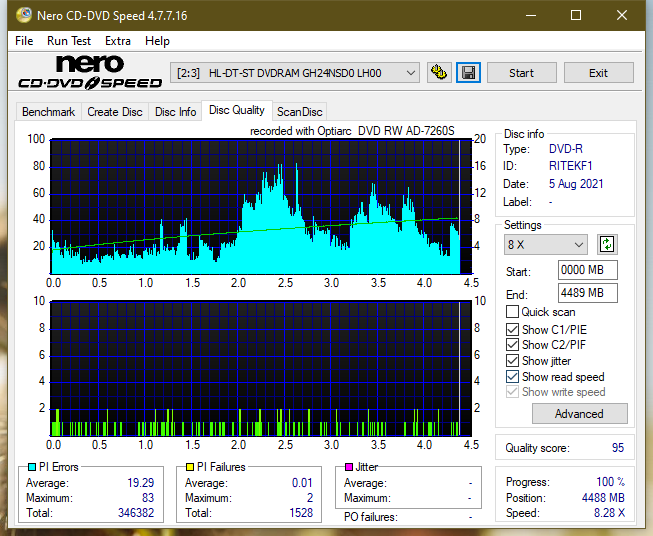Toggle the Show jitter checkbox
This screenshot has width=653, height=536.
coord(512,361)
